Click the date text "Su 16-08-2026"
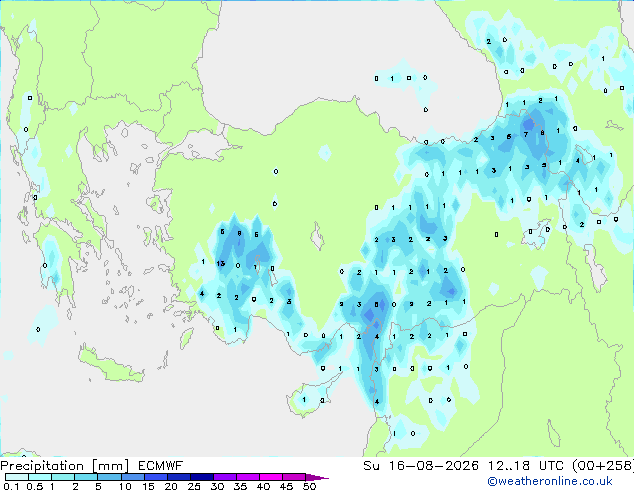Screen dimensions: 634x490 [421, 466]
